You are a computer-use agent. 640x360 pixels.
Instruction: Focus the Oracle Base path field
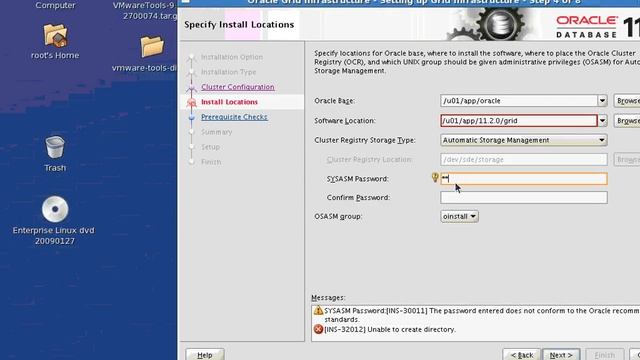coord(519,101)
